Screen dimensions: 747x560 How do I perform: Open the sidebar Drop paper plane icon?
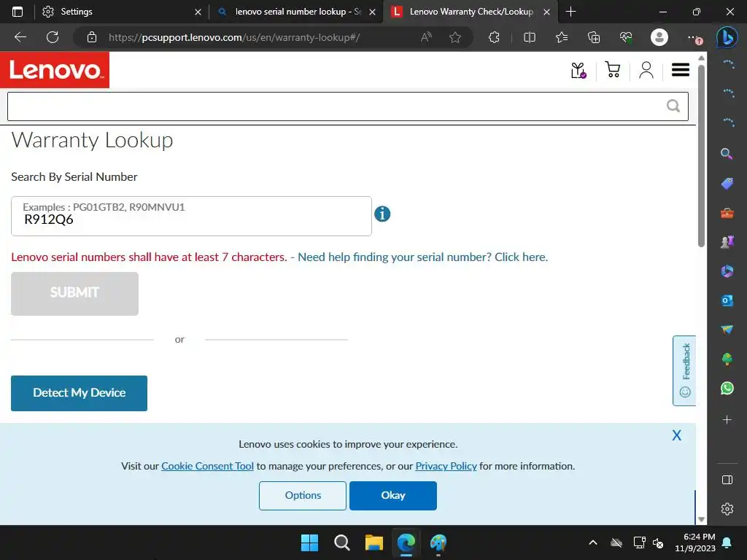pos(727,330)
